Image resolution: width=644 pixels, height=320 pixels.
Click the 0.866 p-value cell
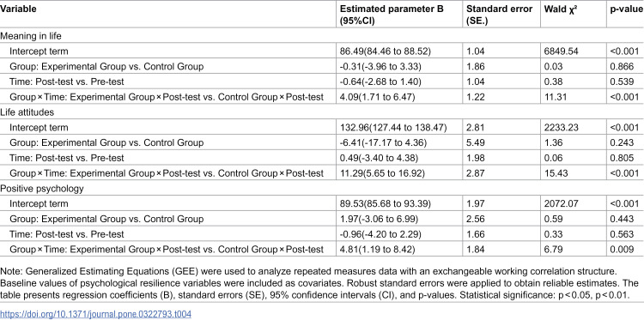pos(622,66)
